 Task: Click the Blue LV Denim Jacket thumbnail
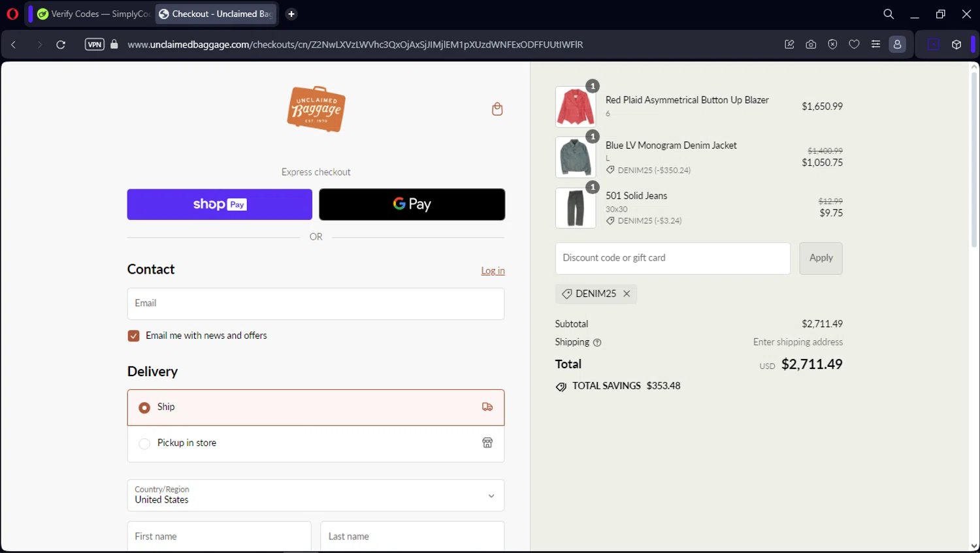[576, 157]
